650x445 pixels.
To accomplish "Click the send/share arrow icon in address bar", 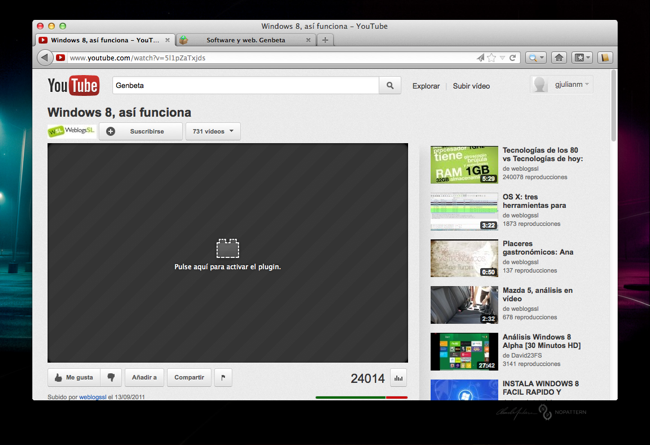I will pos(480,58).
